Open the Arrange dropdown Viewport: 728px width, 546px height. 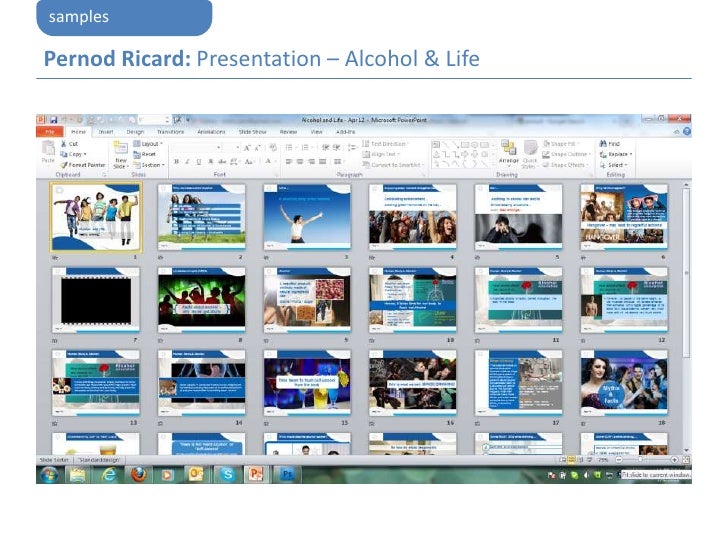click(x=509, y=154)
